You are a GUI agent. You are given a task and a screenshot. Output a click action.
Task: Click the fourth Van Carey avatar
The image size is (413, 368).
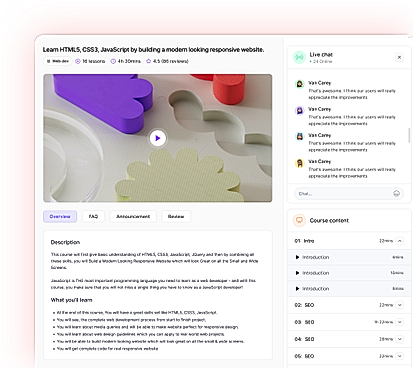300,163
